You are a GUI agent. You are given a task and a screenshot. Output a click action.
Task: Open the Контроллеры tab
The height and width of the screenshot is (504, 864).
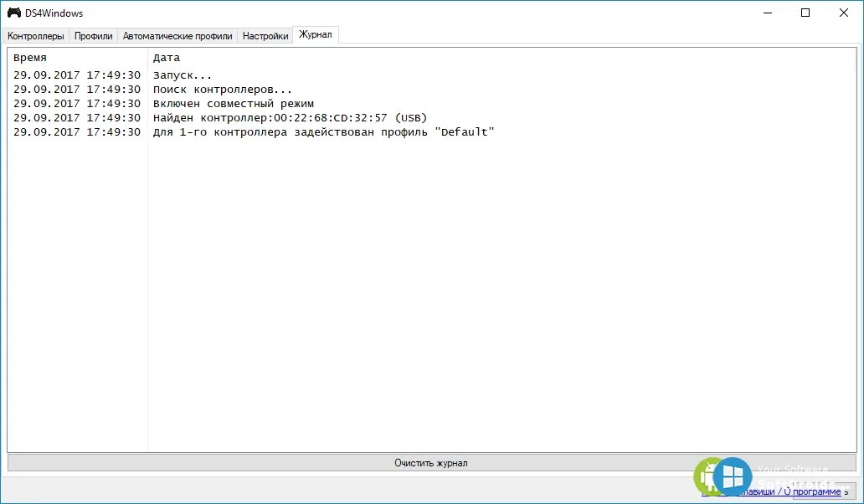point(36,36)
